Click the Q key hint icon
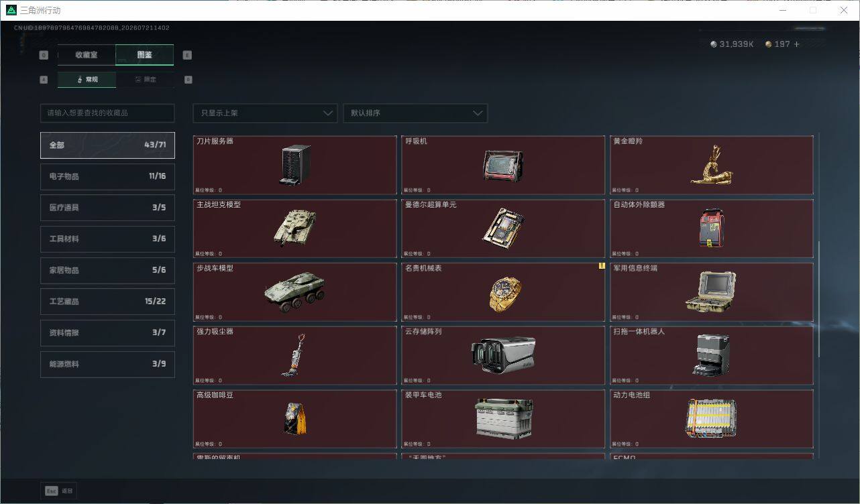The width and height of the screenshot is (860, 504). [x=44, y=55]
